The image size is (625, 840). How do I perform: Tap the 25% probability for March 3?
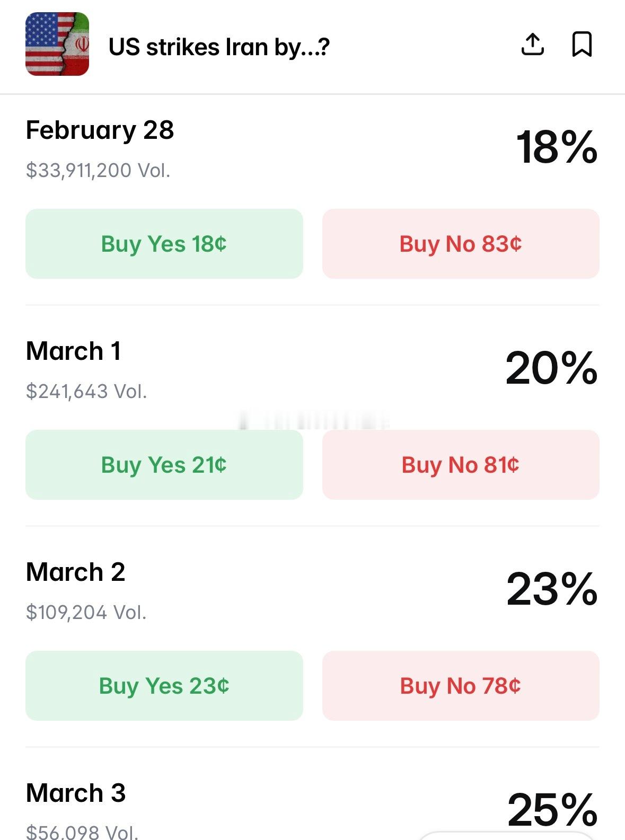point(551,810)
